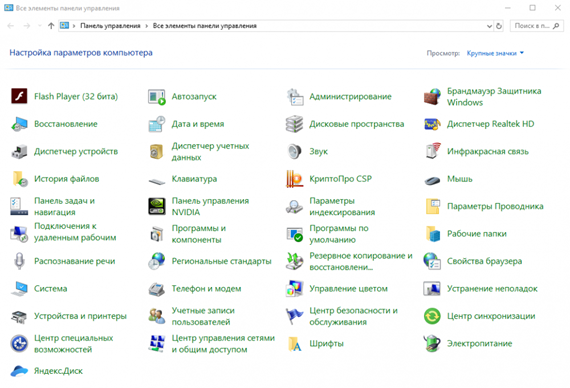Click Все элементы панели управления breadcrumb
The width and height of the screenshot is (570, 388).
(x=205, y=26)
